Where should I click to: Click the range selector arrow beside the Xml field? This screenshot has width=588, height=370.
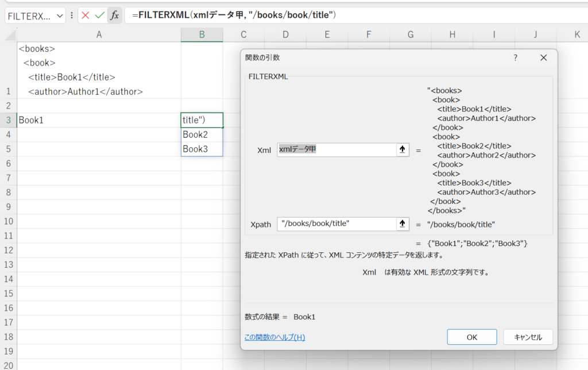tap(402, 149)
